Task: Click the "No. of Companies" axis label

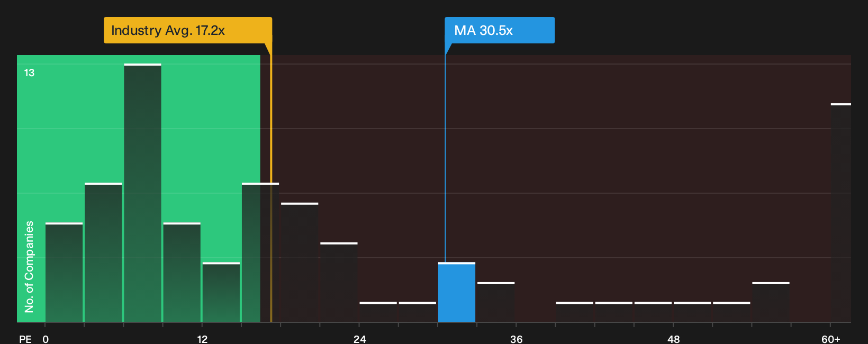Action: point(29,266)
